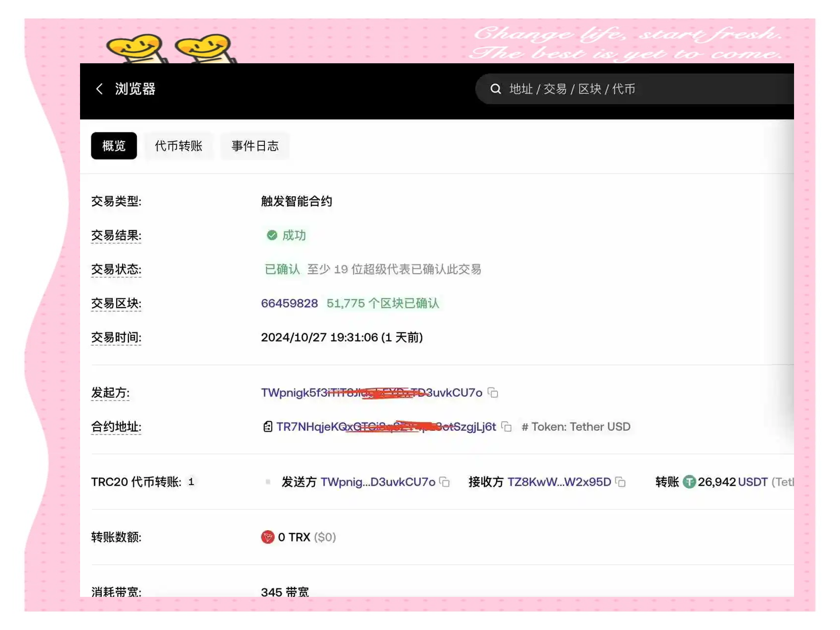
Task: Click the 已确认 status text
Action: click(282, 270)
